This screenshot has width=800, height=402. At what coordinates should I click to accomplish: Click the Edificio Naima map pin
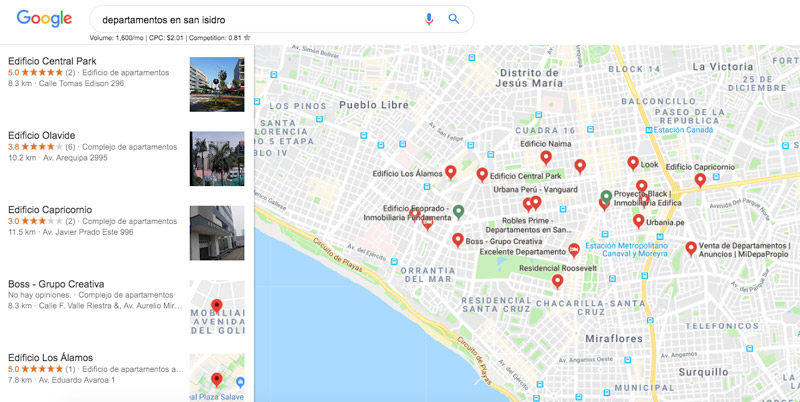[x=546, y=158]
